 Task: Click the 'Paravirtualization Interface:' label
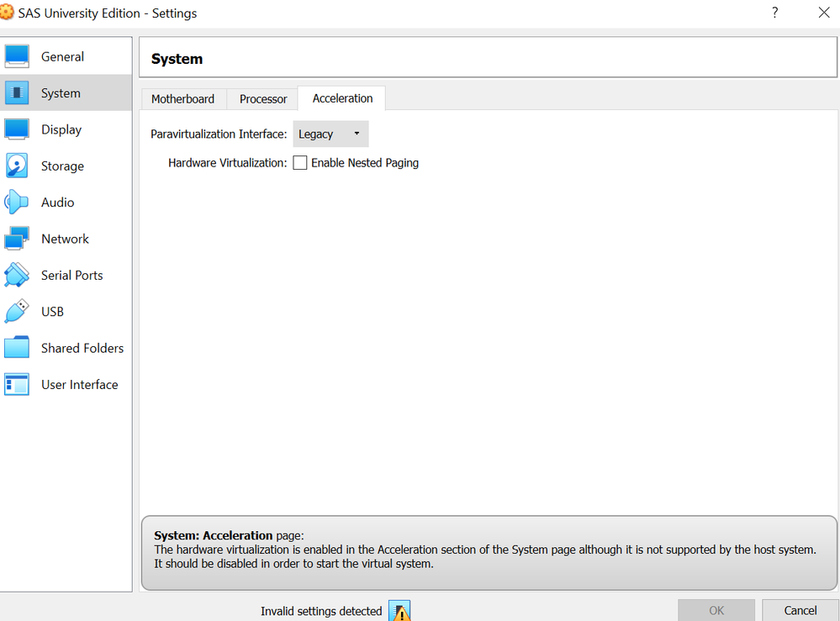coord(219,134)
